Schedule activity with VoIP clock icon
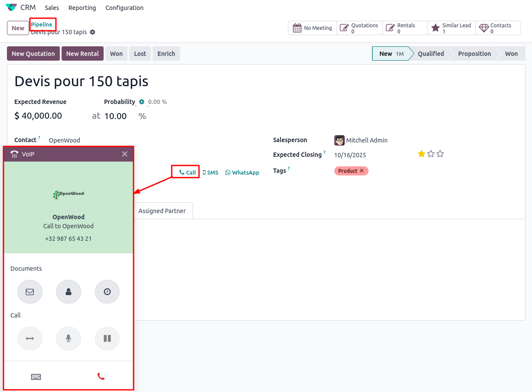This screenshot has width=532, height=392. tap(107, 292)
